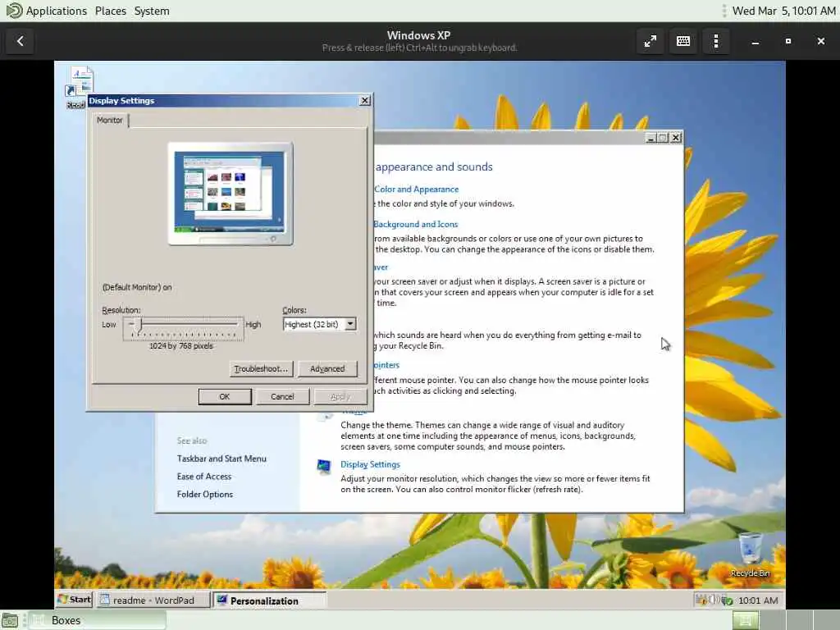Toggle fullscreen in the Boxes header

point(651,41)
